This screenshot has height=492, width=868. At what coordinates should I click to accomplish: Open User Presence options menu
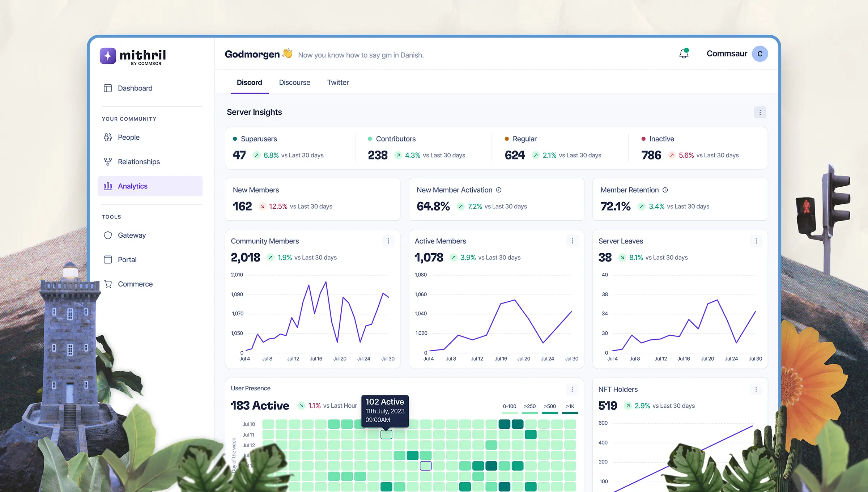click(x=572, y=389)
